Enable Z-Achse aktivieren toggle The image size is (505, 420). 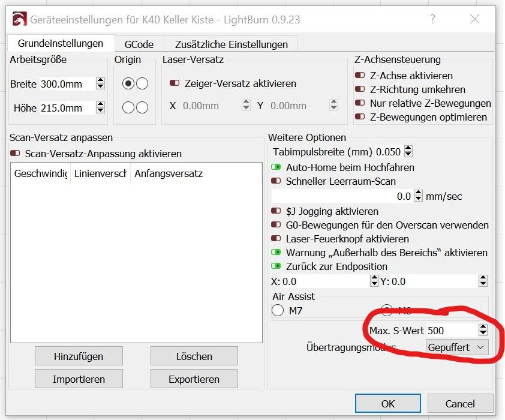pyautogui.click(x=360, y=76)
